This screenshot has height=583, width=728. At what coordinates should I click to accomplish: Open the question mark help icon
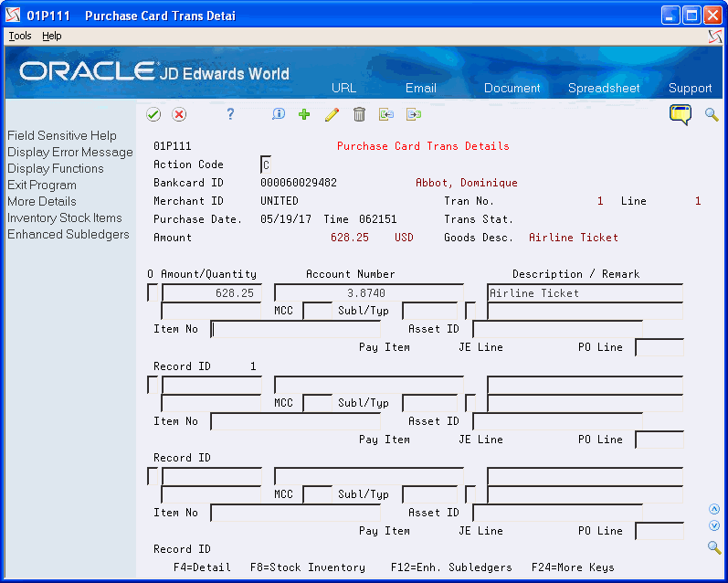pos(230,114)
